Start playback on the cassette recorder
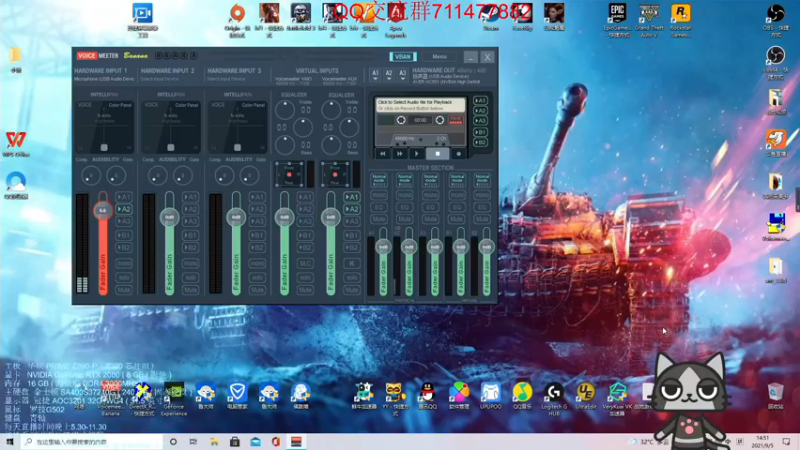Viewport: 800px width, 450px height. coord(417,154)
